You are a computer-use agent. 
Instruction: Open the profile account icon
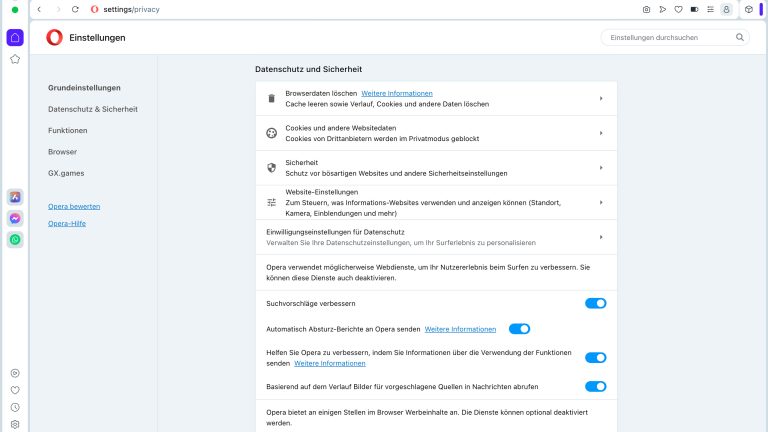726,9
